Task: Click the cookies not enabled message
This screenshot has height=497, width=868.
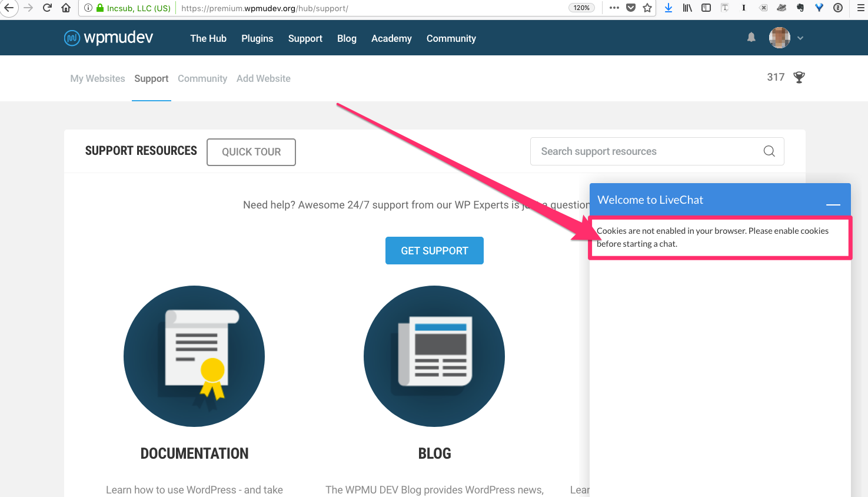Action: (713, 237)
